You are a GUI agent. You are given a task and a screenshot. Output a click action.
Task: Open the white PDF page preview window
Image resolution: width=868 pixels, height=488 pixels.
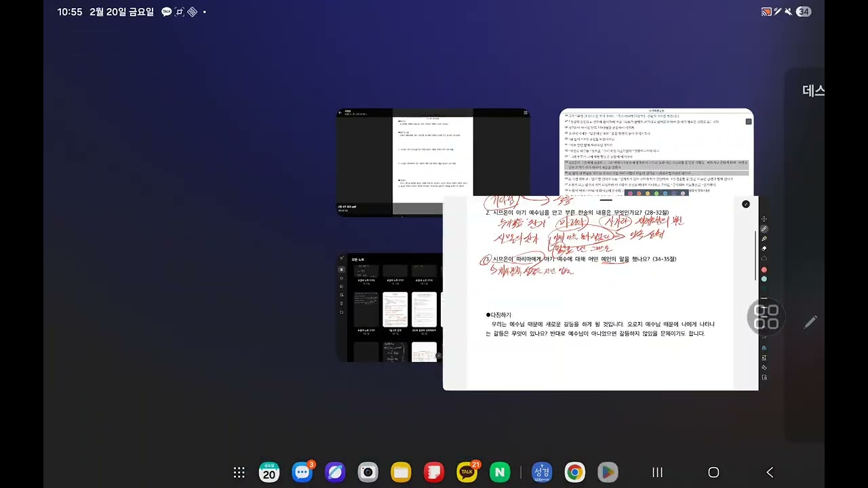click(x=433, y=161)
